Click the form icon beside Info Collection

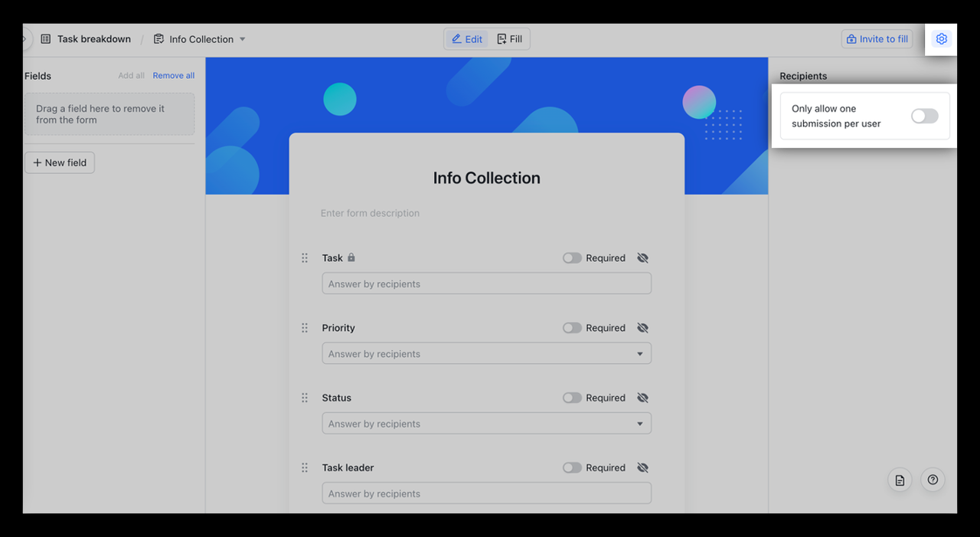tap(158, 39)
